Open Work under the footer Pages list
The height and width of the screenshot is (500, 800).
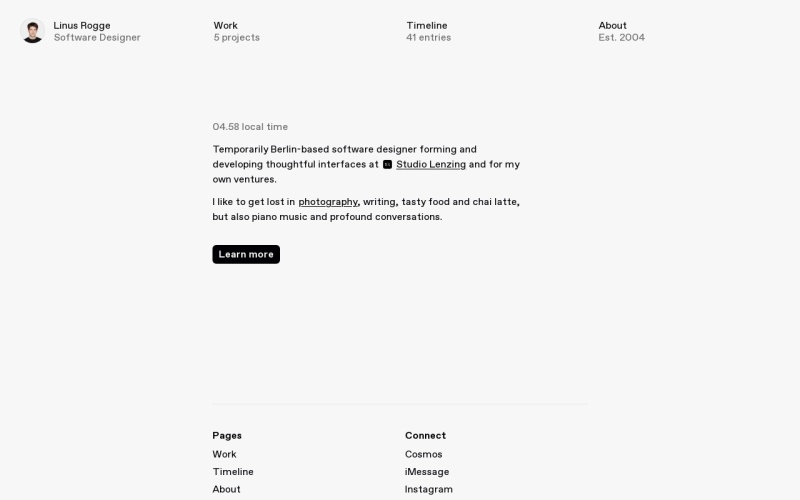point(224,454)
